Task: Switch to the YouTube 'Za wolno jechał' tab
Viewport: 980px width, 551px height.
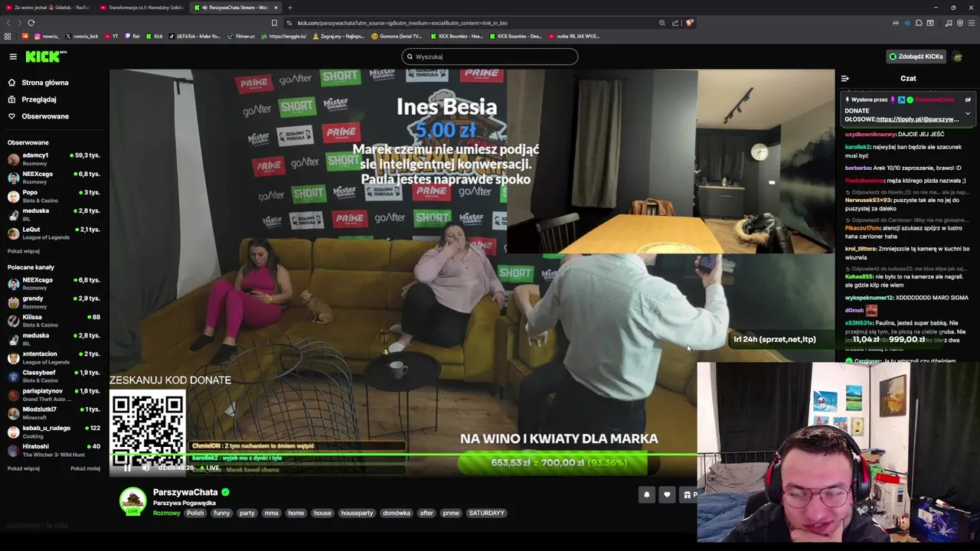Action: pyautogui.click(x=47, y=8)
